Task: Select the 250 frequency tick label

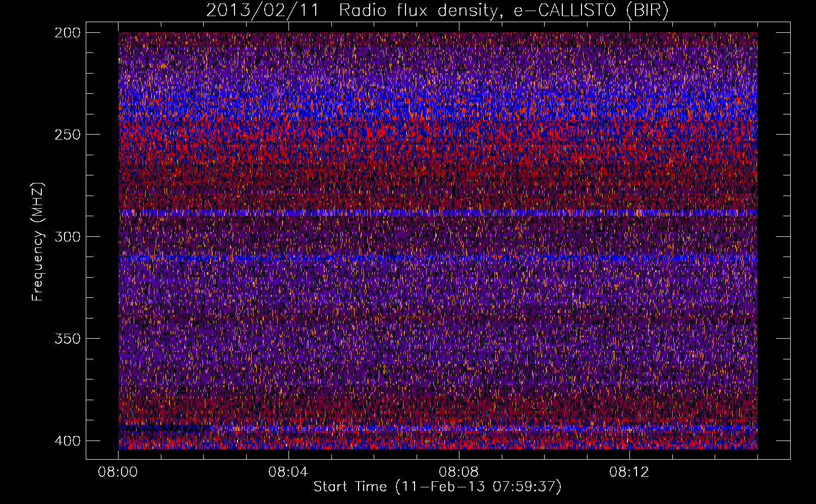Action: click(67, 135)
